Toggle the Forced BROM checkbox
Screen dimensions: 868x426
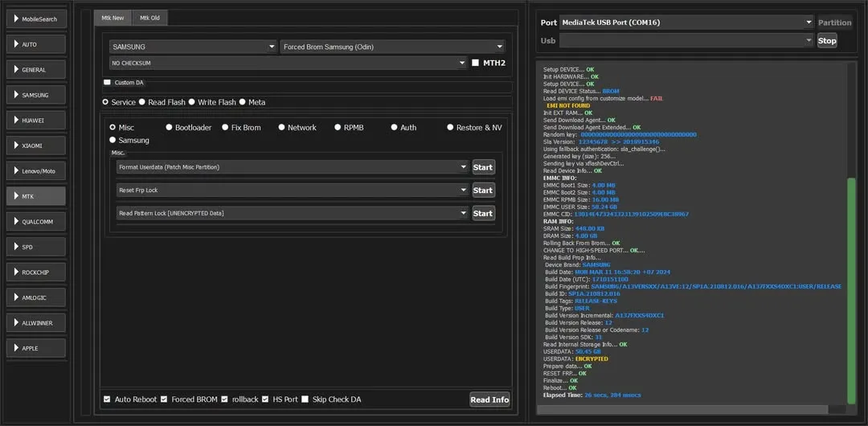point(164,399)
